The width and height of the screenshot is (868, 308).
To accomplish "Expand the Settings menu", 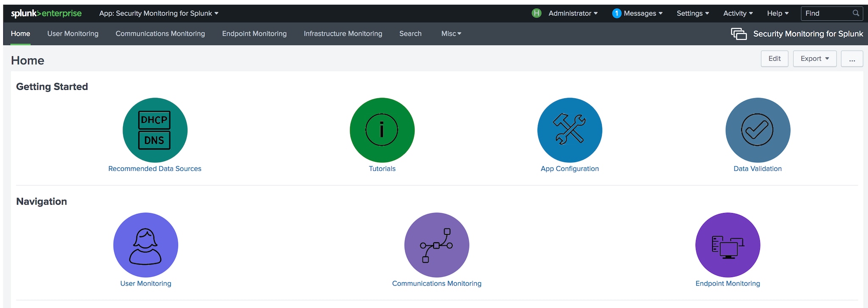I will [693, 14].
